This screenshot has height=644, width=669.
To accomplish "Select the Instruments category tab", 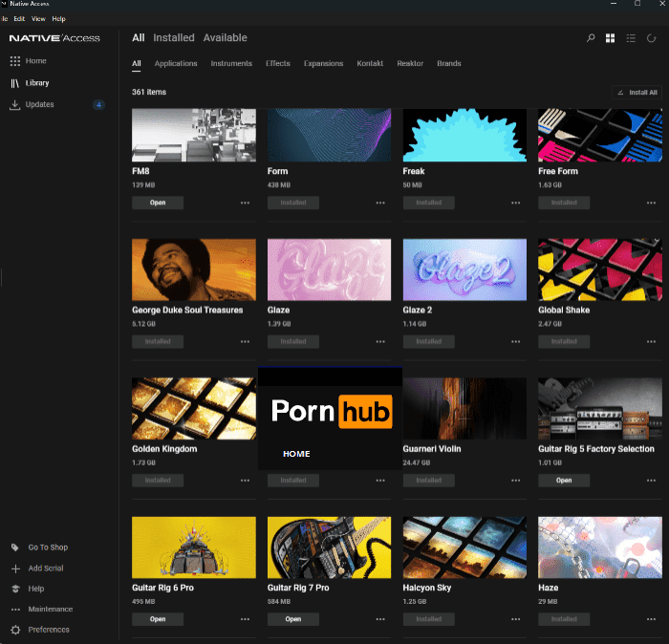I will point(231,64).
